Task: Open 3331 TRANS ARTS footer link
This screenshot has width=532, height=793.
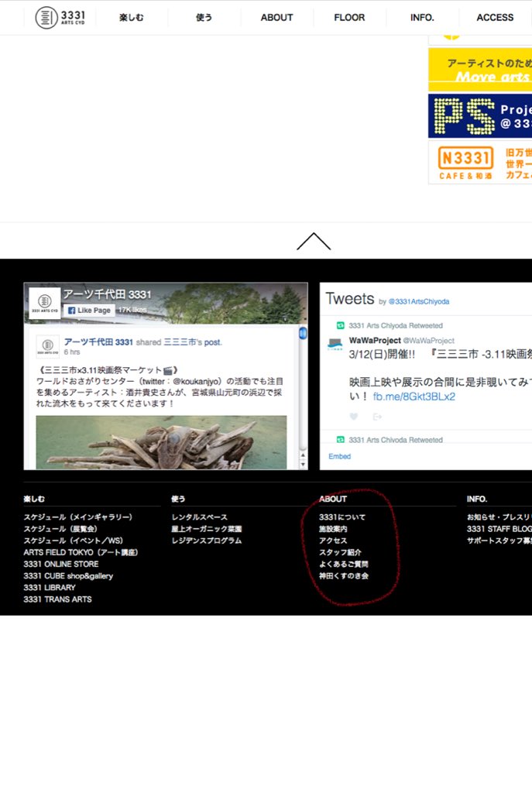Action: [x=57, y=599]
